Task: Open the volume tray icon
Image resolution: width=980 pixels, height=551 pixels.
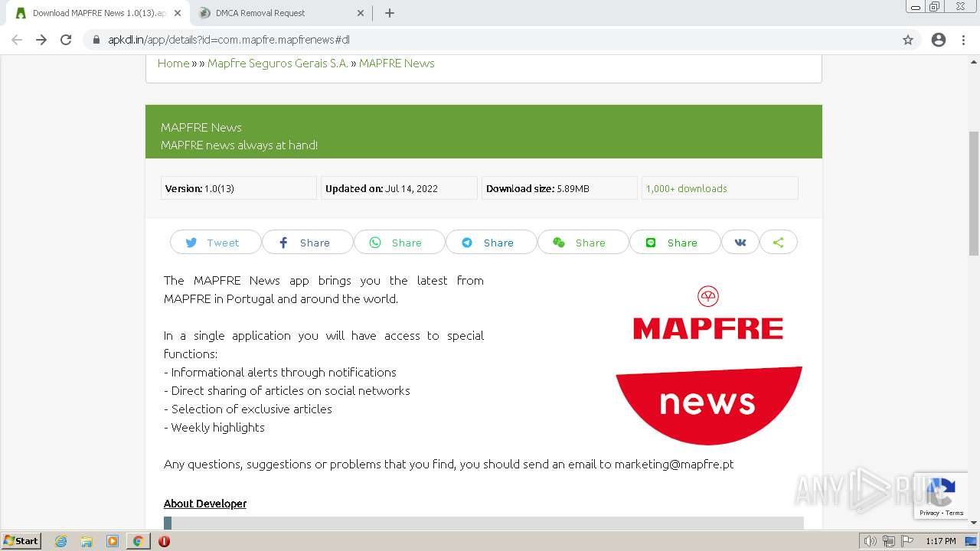Action: (x=871, y=541)
